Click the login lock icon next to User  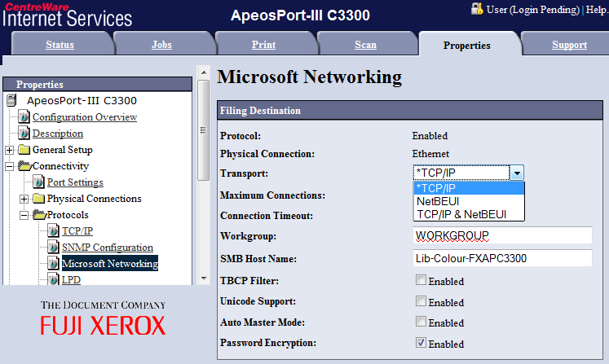[477, 8]
